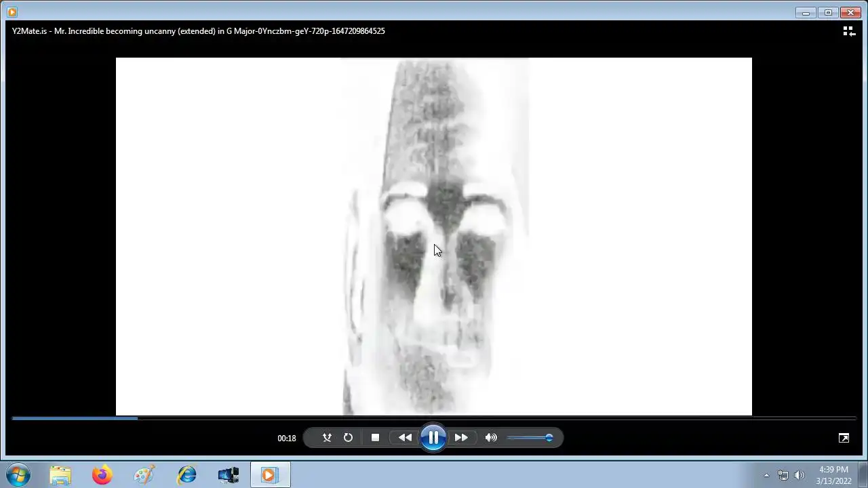The image size is (868, 488).
Task: Pause the playing video
Action: tap(433, 438)
